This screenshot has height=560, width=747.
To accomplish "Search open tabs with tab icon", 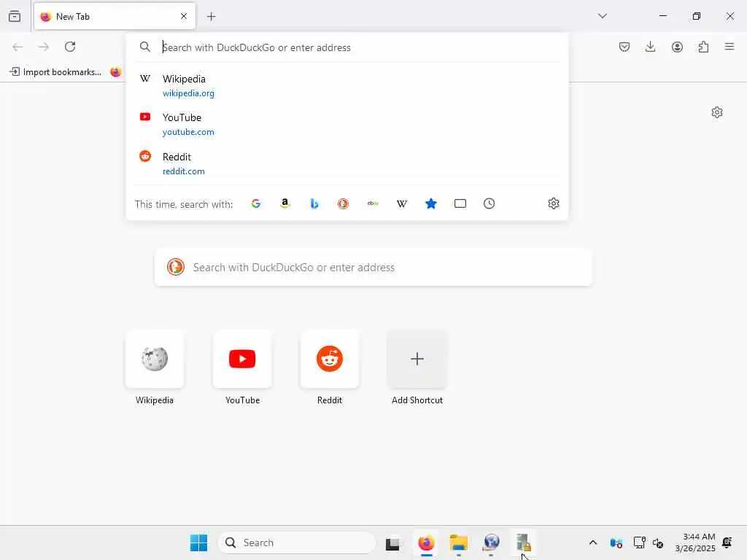I will (460, 204).
